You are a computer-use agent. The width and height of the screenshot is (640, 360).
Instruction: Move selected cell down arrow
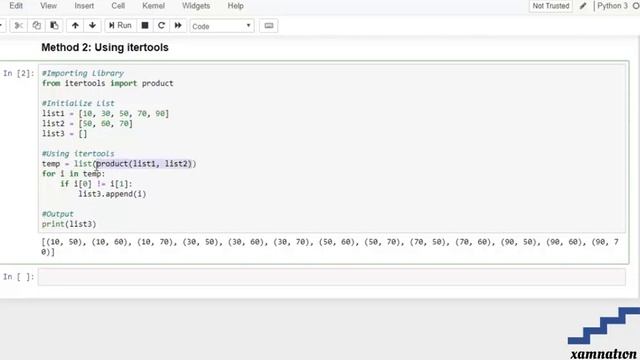tap(92, 26)
